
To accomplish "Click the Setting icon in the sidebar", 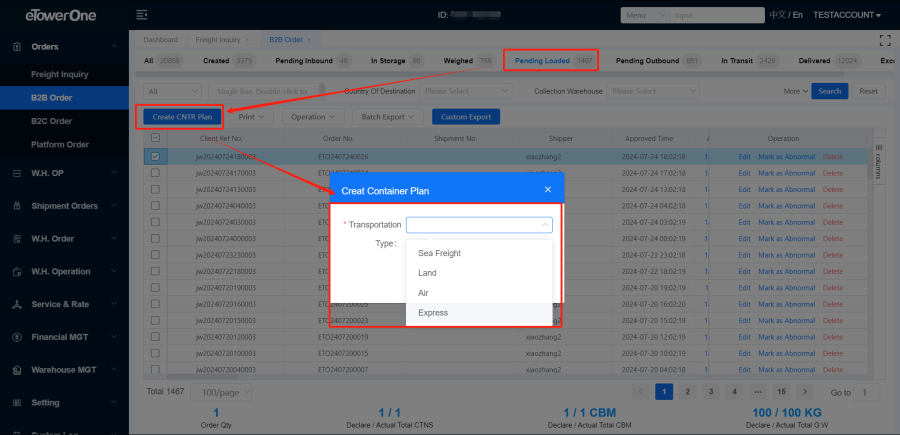I will (15, 403).
